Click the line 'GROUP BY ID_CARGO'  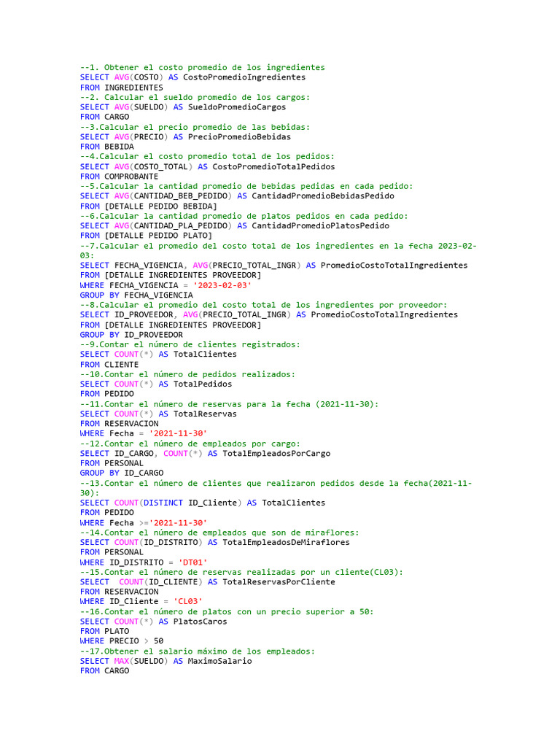(122, 473)
